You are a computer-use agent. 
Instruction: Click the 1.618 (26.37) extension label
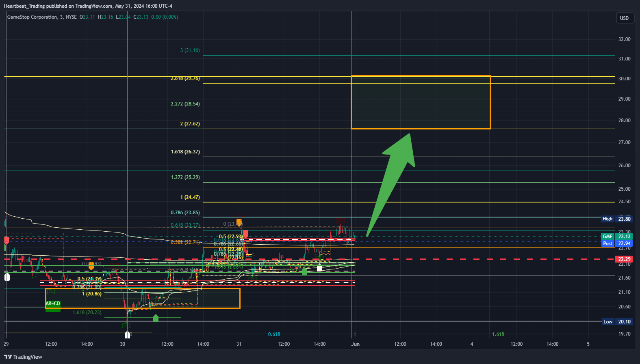pos(185,152)
